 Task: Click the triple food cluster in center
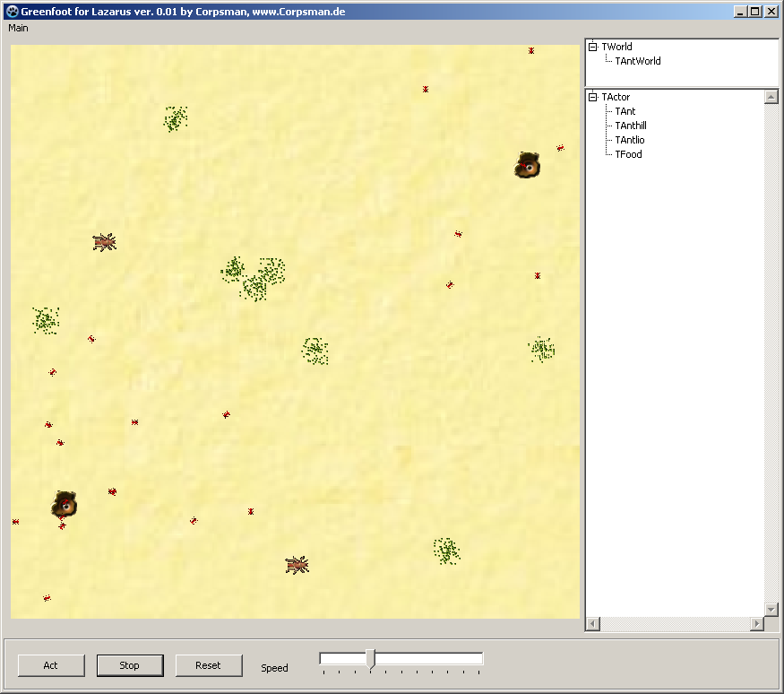point(253,279)
